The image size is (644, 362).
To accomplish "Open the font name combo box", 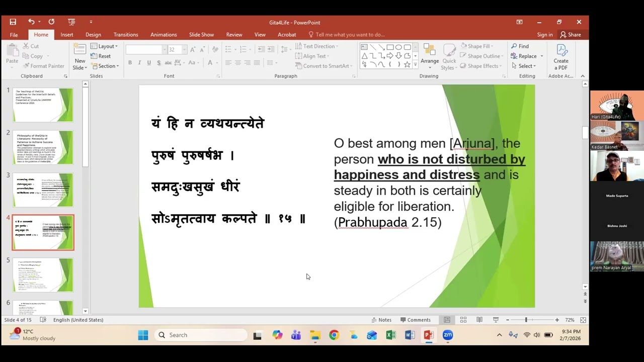I will coord(146,49).
